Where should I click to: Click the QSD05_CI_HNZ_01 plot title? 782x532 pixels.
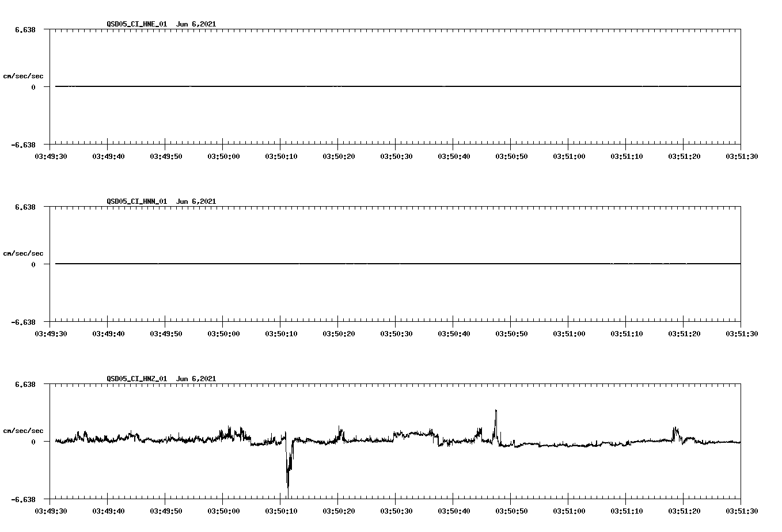coord(161,379)
